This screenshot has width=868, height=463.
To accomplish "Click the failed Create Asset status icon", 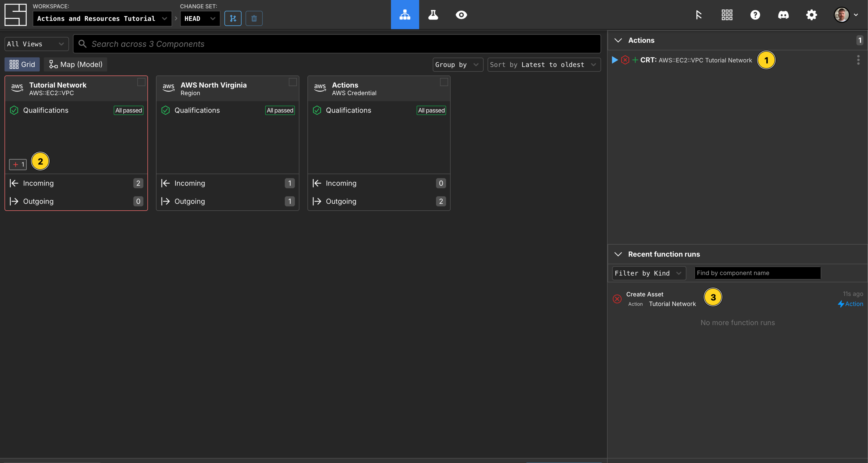I will 617,298.
